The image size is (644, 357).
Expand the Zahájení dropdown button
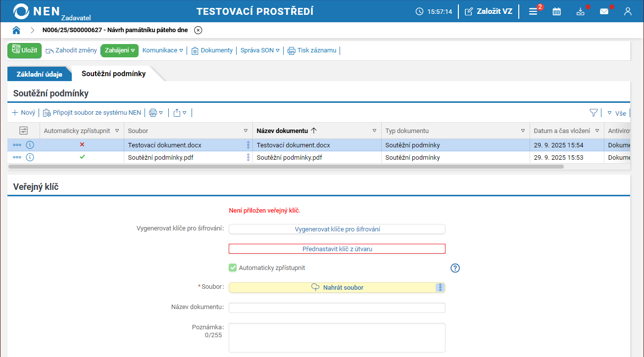pos(120,50)
